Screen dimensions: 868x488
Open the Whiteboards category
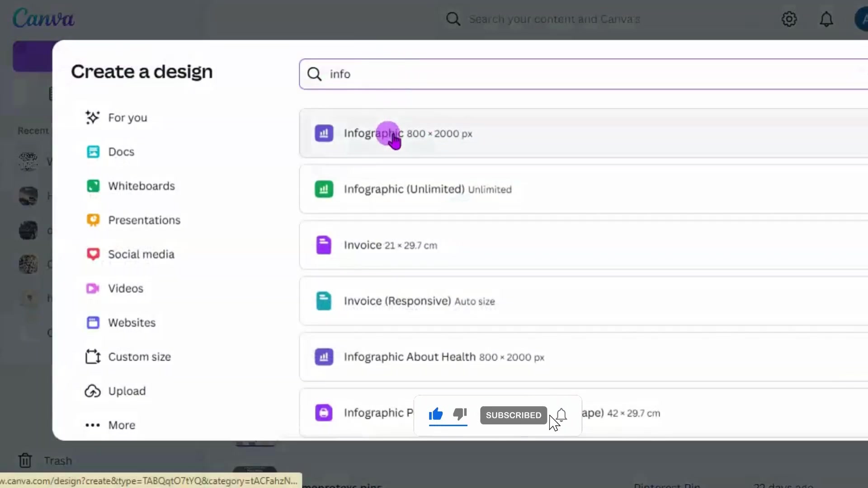[x=141, y=186]
